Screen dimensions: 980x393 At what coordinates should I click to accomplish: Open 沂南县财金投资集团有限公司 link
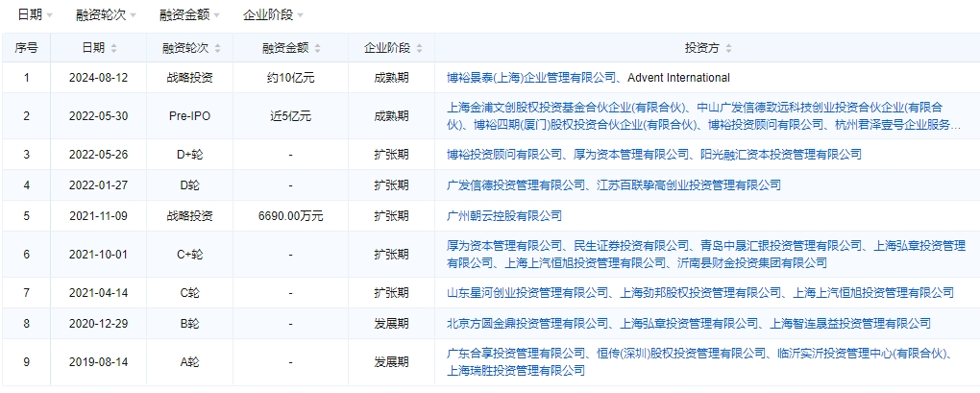[752, 263]
